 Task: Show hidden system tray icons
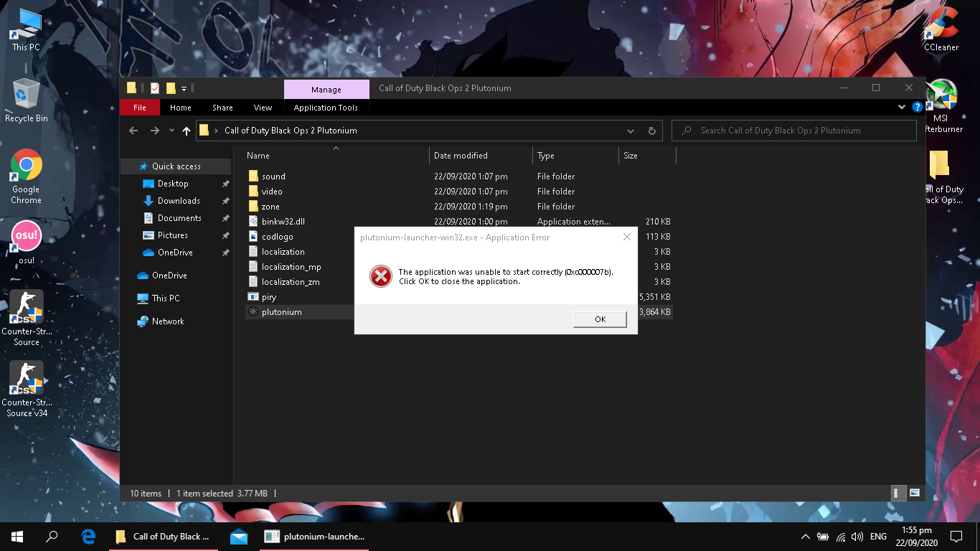tap(806, 536)
